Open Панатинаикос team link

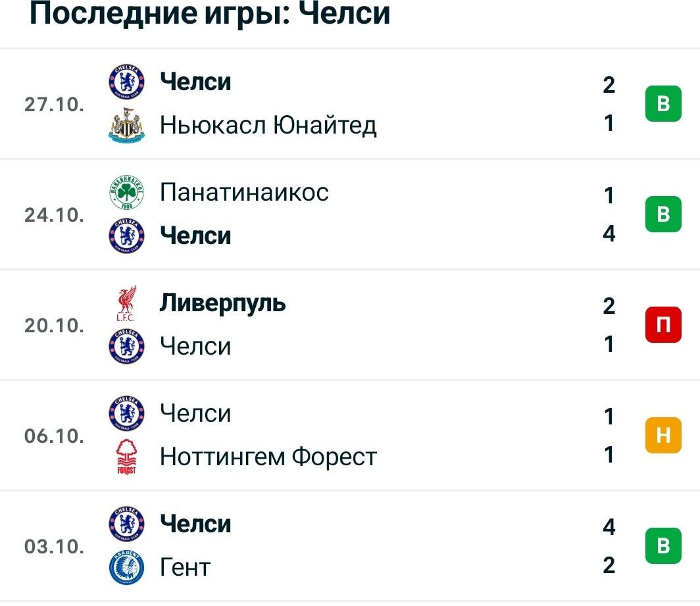(x=244, y=193)
